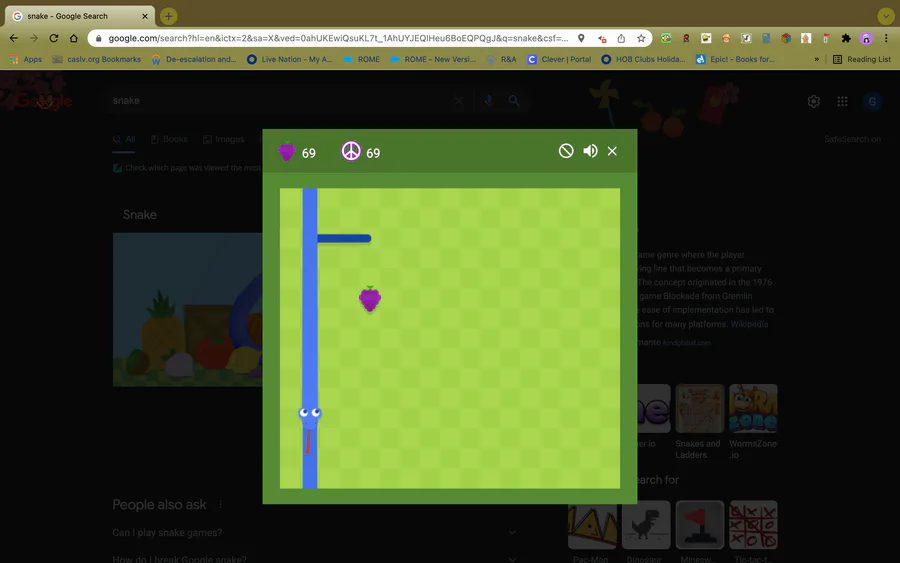This screenshot has height=563, width=900.
Task: Open the Chrome three-dot menu
Action: pos(886,38)
